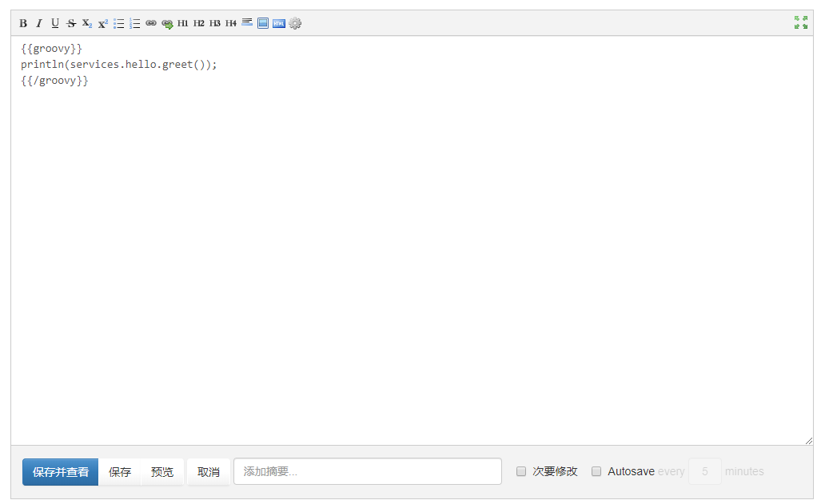This screenshot has width=837, height=504.
Task: Insert a numbered list
Action: (135, 23)
